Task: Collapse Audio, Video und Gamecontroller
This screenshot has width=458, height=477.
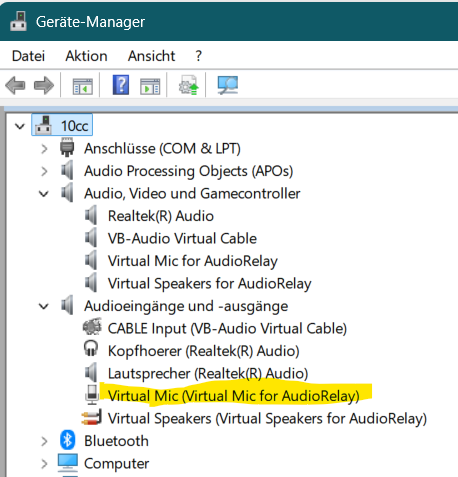Action: point(44,194)
